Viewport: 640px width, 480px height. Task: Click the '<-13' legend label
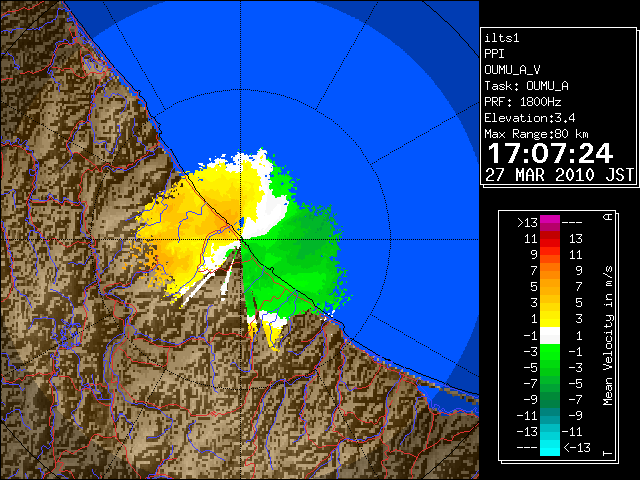point(577,448)
